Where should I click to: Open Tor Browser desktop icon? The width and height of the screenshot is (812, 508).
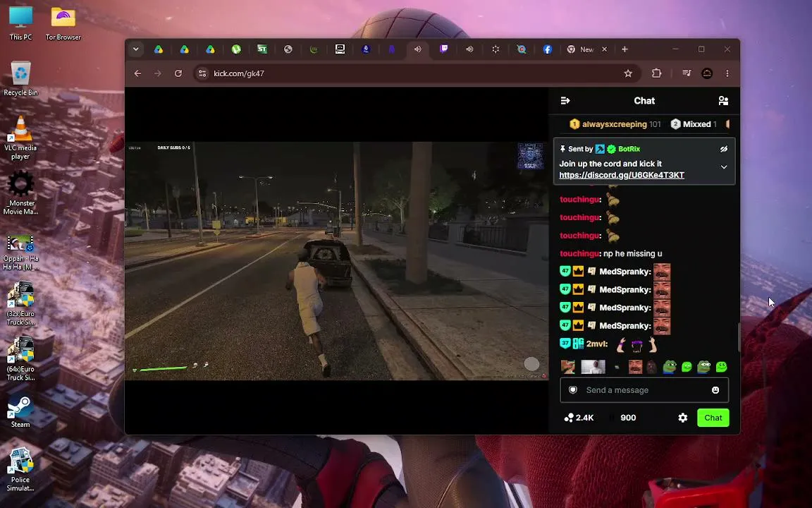[x=63, y=23]
